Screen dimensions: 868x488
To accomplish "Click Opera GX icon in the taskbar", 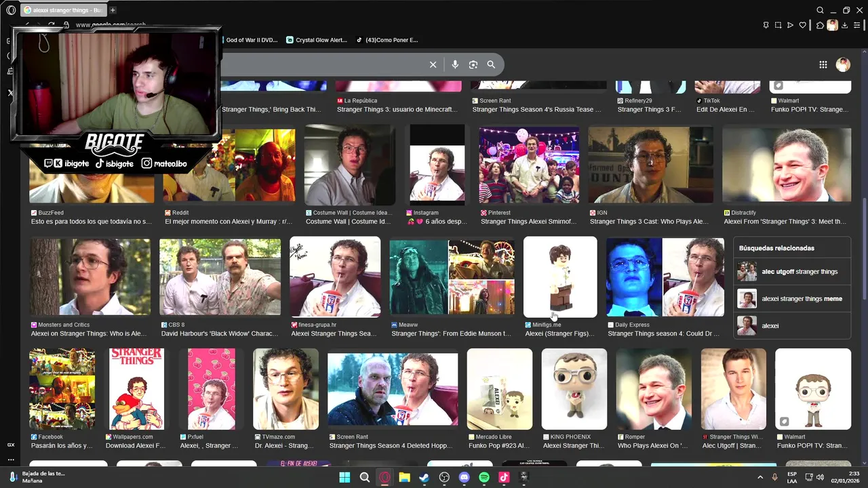I will [384, 477].
